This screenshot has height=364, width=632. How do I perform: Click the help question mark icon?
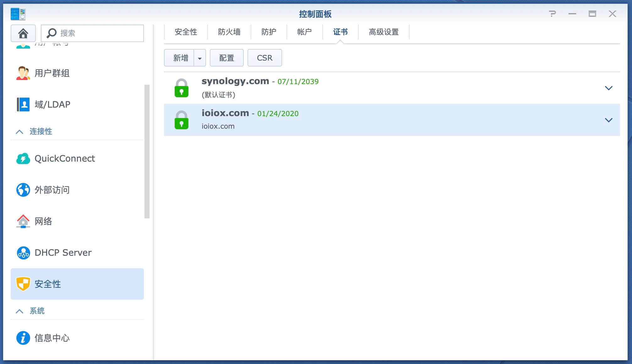pos(552,14)
